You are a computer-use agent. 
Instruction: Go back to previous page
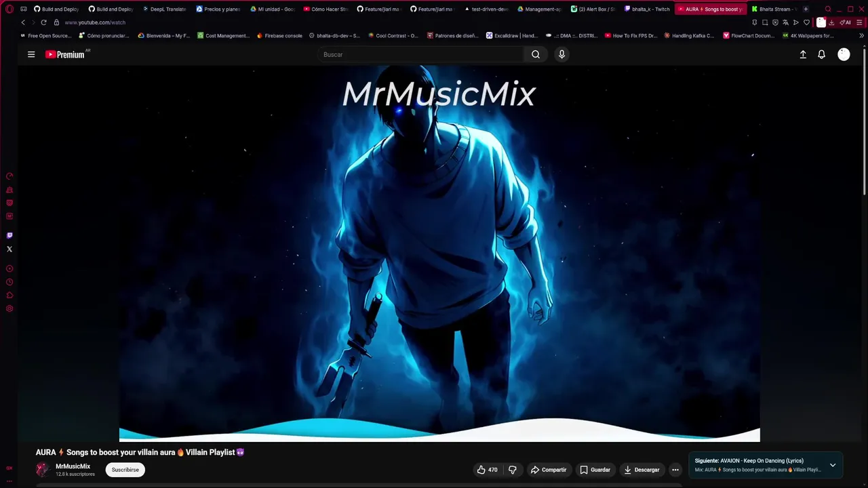click(x=23, y=22)
